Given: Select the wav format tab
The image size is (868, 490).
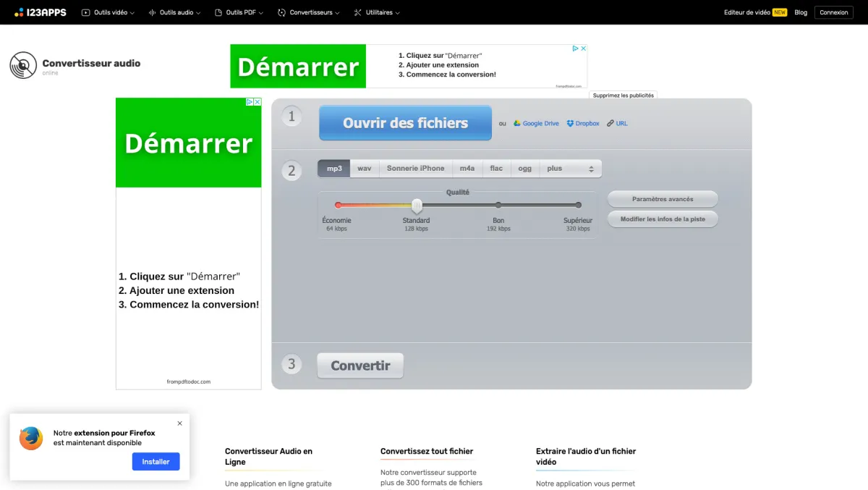Looking at the screenshot, I should [x=365, y=169].
